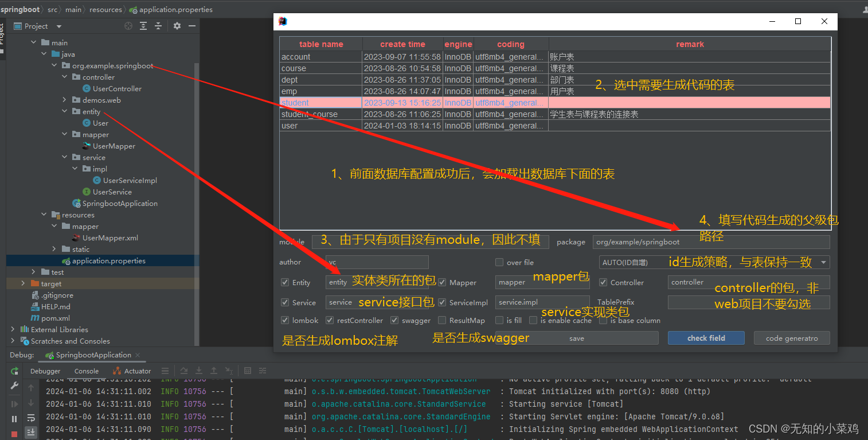Toggle the Controller checkbox
Viewport: 868px width, 440px height.
tap(603, 282)
